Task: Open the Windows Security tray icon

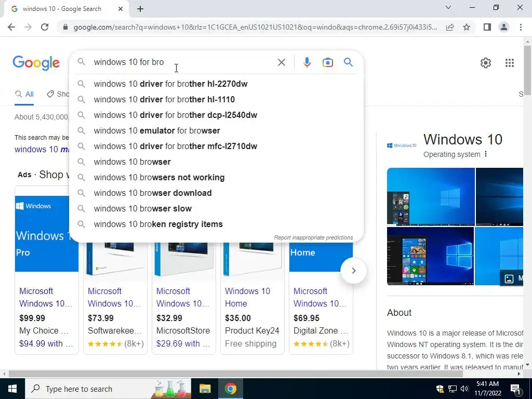Action: (x=440, y=389)
